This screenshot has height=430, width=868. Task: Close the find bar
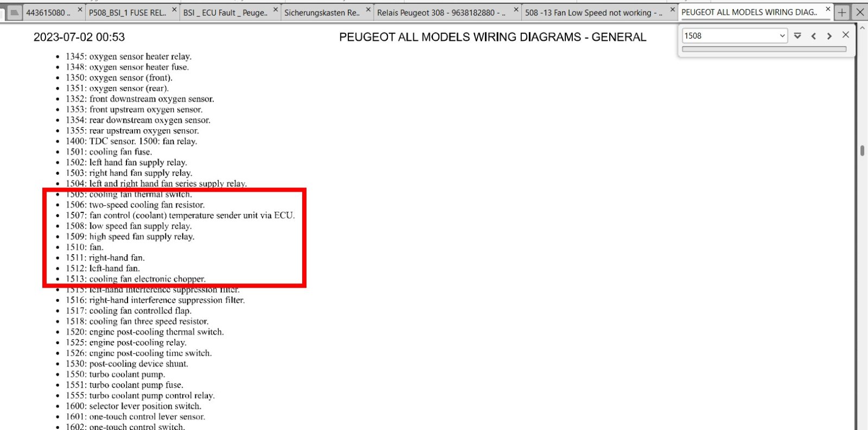(845, 35)
